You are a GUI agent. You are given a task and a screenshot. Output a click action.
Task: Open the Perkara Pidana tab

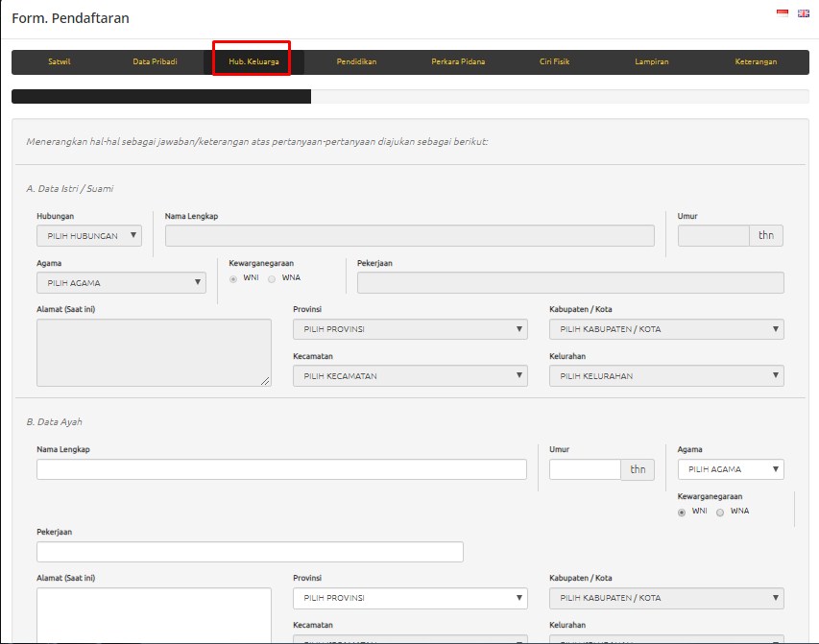pos(457,60)
